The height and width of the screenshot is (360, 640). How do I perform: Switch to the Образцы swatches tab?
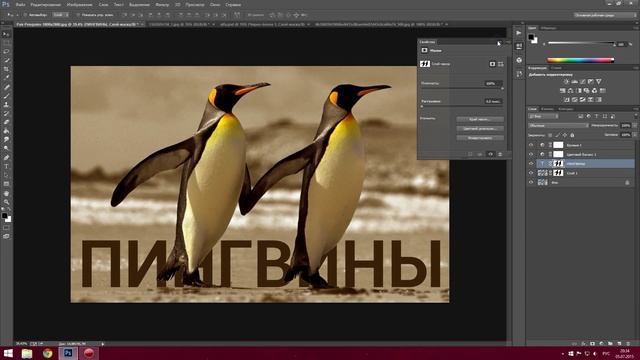tap(549, 28)
